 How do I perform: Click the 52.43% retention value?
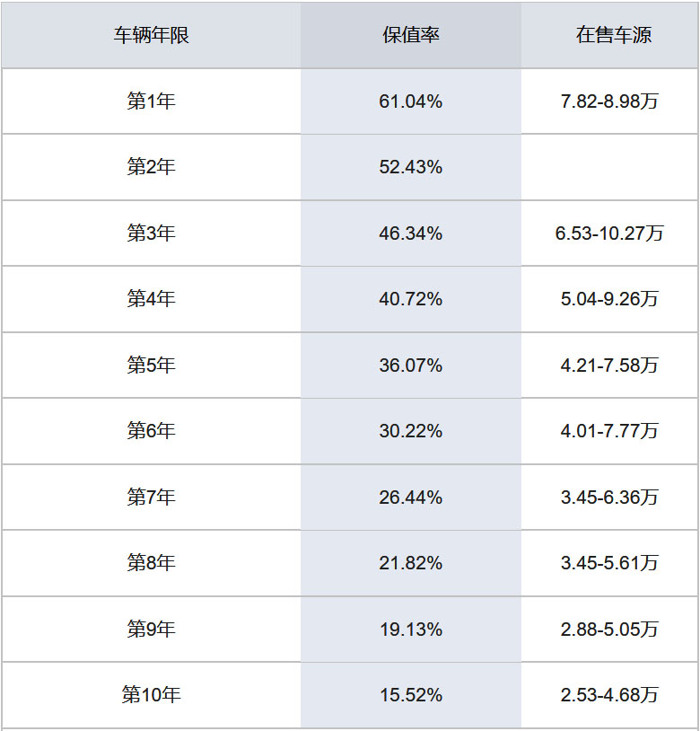410,167
